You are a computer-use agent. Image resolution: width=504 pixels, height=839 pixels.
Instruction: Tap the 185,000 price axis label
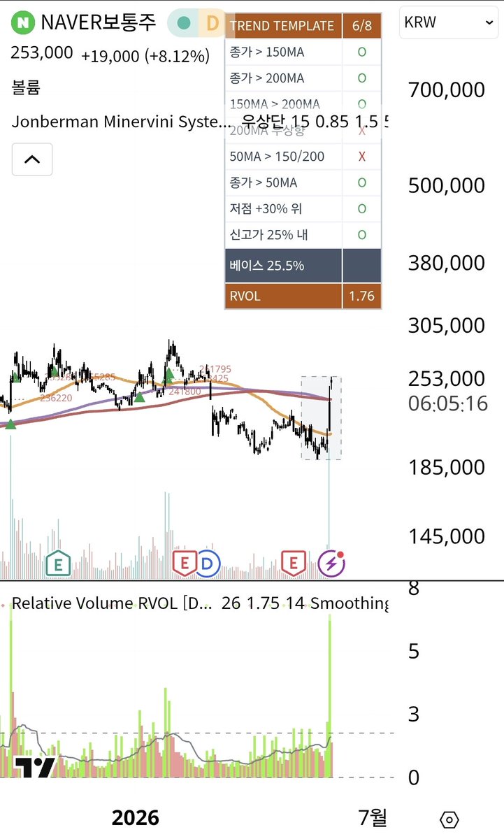[x=447, y=466]
